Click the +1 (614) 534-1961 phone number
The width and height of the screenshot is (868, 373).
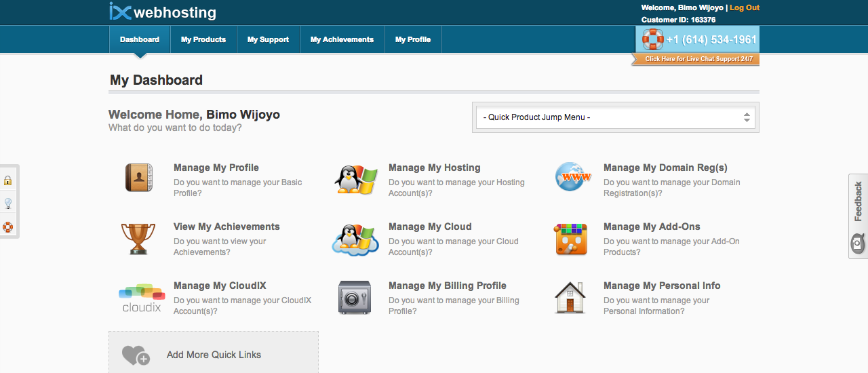(x=712, y=39)
